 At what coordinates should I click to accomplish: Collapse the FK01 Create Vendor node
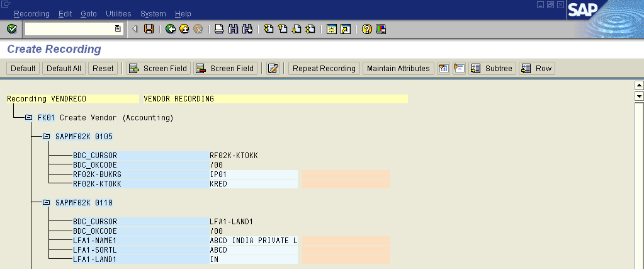[28, 118]
